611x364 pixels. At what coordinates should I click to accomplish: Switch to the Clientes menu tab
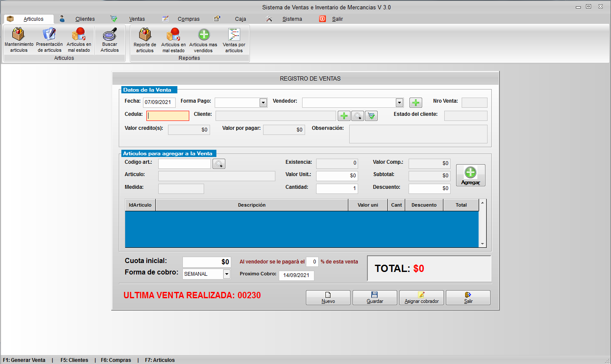85,19
